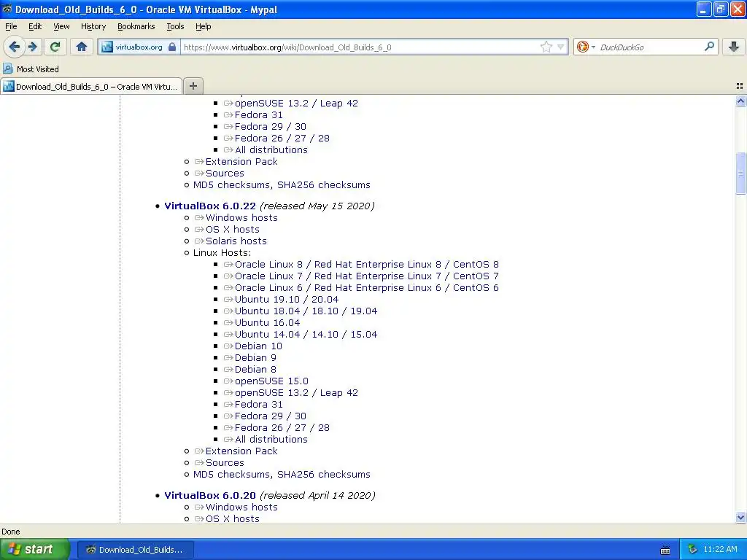Click the Mypal icon in title bar
Image resolution: width=747 pixels, height=560 pixels.
(x=7, y=9)
